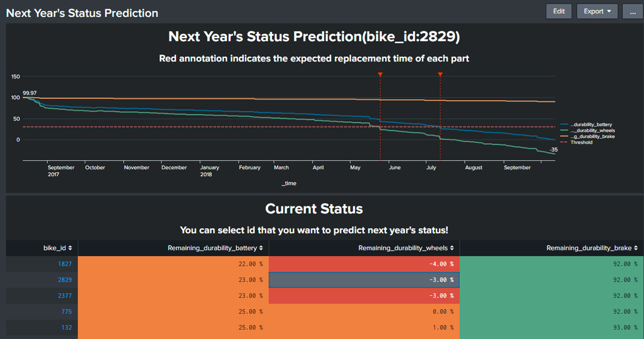Viewport: 644px width, 339px height.
Task: Click the Remaining_durability_brake sort arrows
Action: click(635, 248)
